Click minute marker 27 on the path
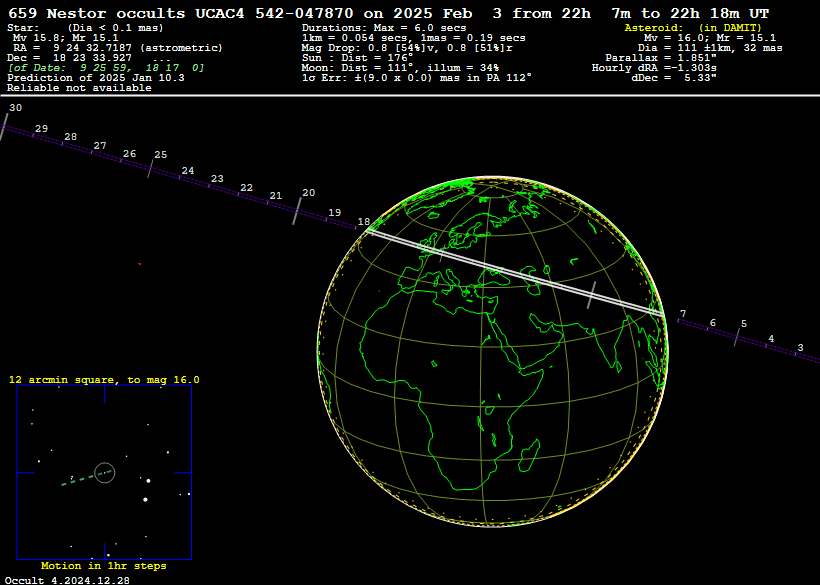Viewport: 820px width, 585px height. (x=100, y=146)
